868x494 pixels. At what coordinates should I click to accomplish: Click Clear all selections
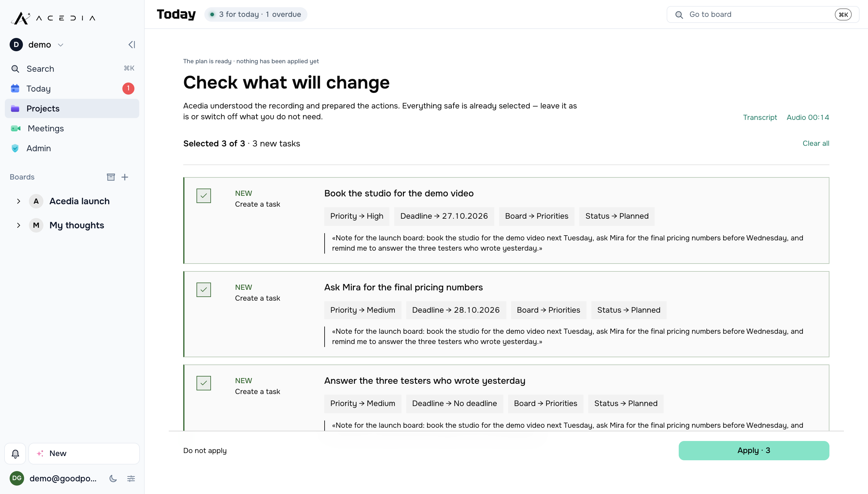816,143
